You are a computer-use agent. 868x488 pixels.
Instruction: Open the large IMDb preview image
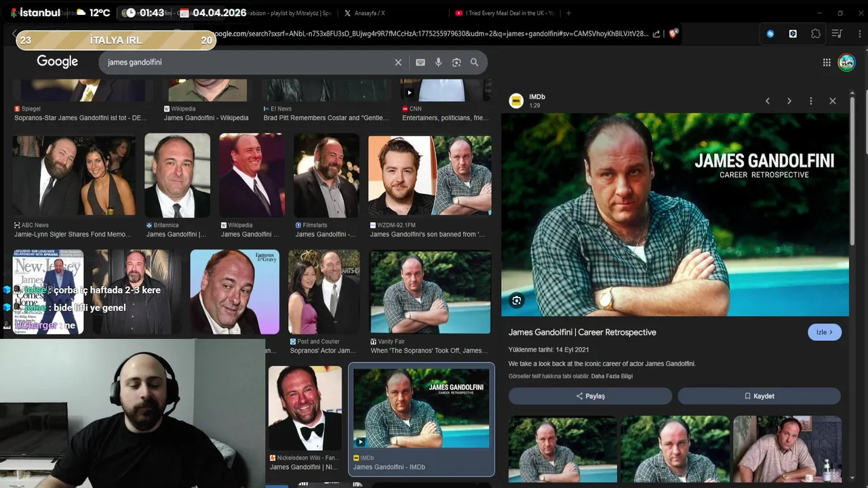tap(675, 215)
